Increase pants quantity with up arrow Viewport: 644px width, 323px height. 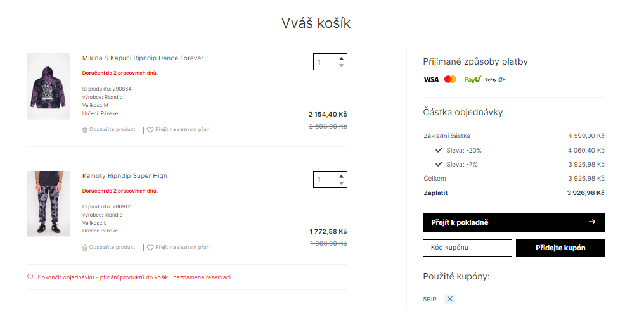coord(341,176)
